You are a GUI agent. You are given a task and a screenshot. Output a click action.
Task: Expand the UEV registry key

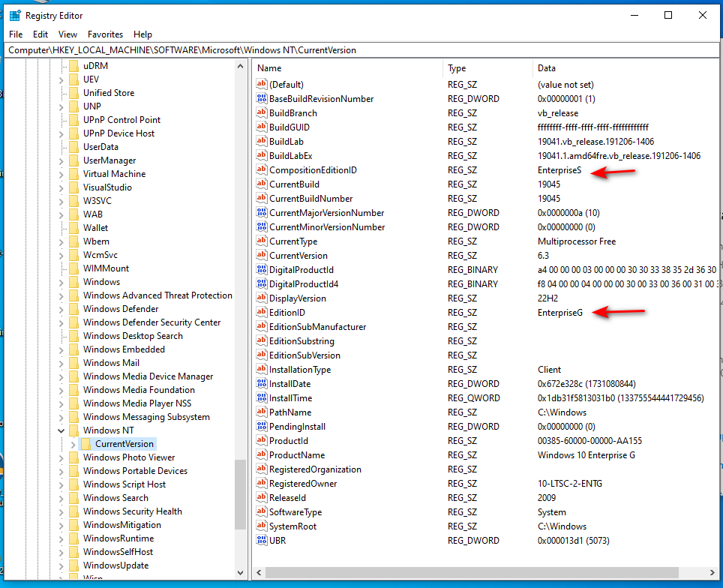click(61, 79)
